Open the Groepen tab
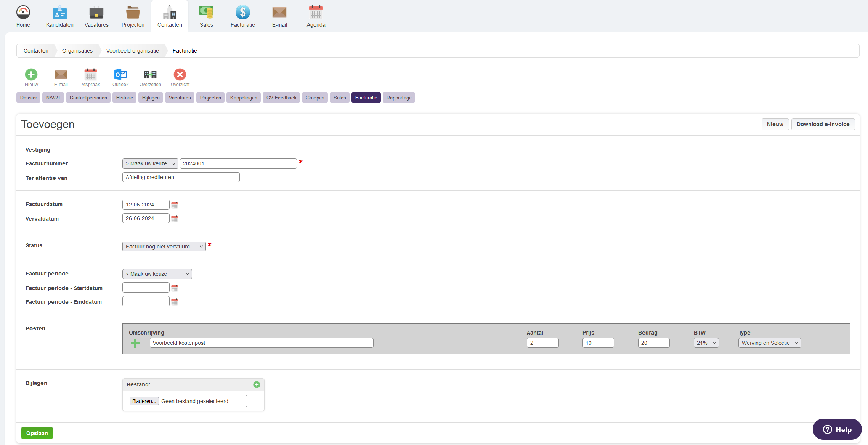Image resolution: width=868 pixels, height=445 pixels. pos(315,98)
